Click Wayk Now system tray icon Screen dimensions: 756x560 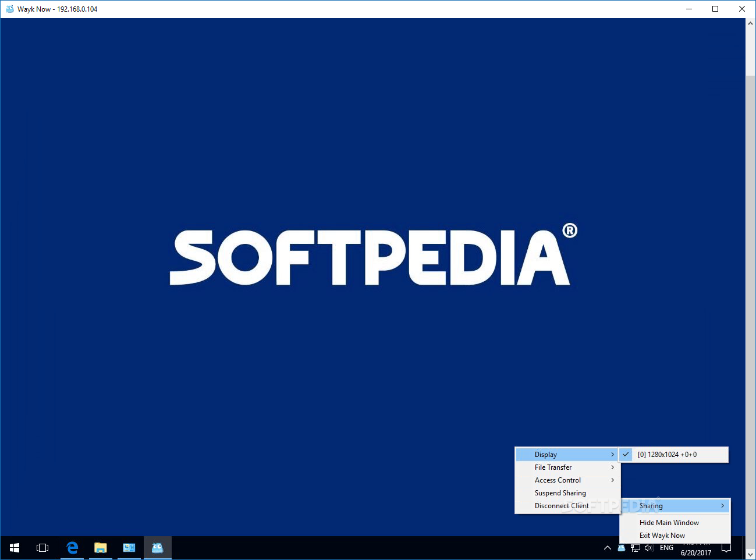pyautogui.click(x=622, y=548)
